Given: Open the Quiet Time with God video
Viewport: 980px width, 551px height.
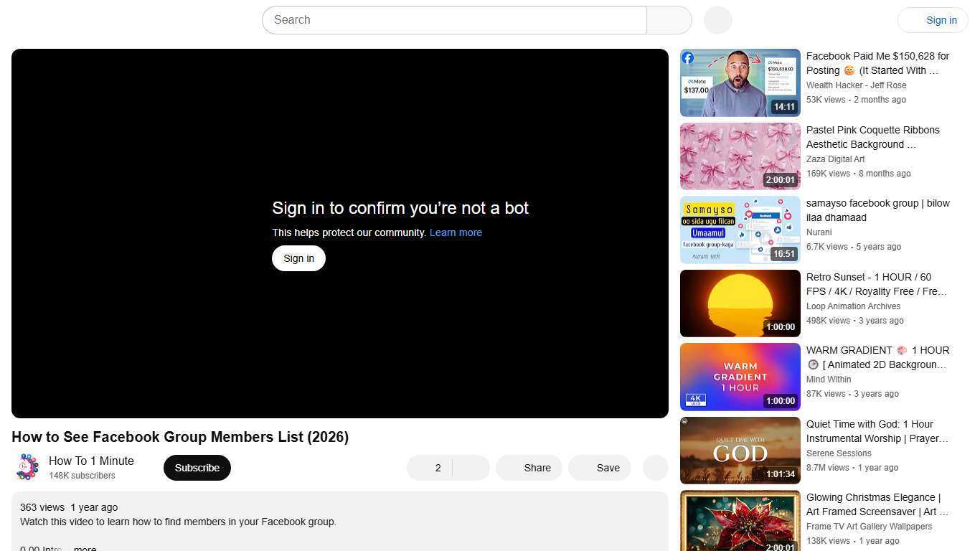Looking at the screenshot, I should click(x=740, y=450).
